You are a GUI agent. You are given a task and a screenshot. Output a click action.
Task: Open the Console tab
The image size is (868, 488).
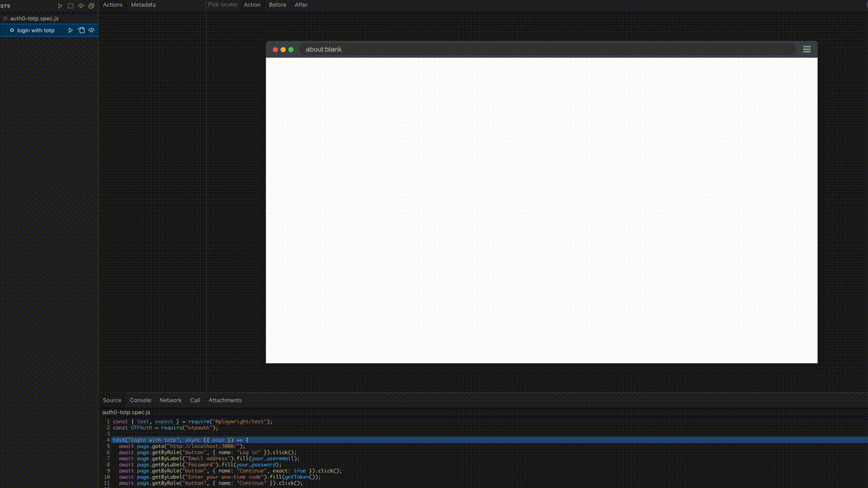click(140, 400)
